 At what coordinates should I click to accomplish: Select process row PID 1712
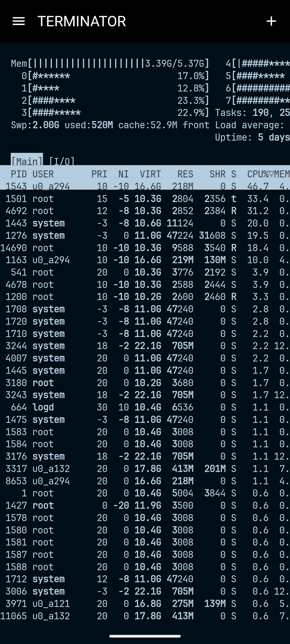point(145,579)
